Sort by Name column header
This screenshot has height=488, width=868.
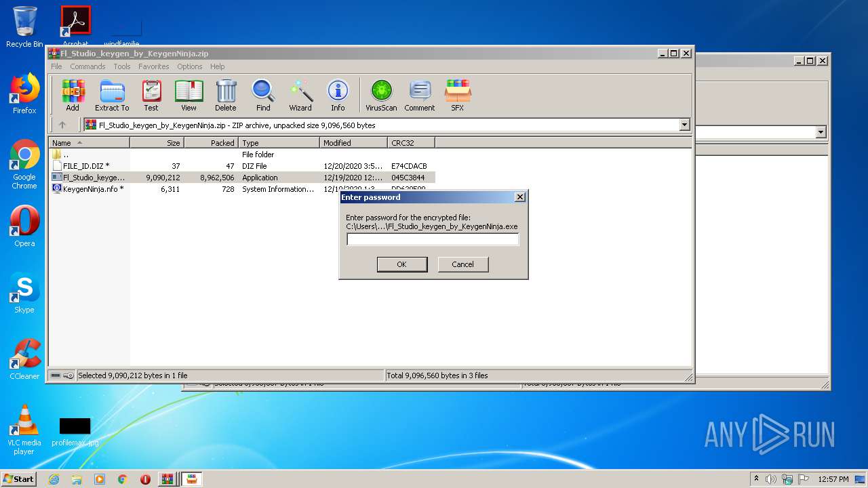pyautogui.click(x=89, y=143)
